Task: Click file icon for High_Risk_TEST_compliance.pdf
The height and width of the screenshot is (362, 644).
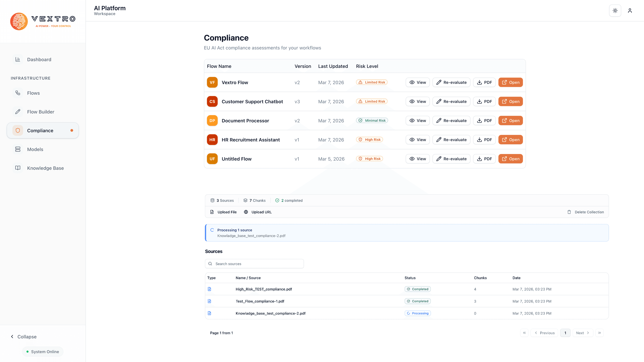Action: [x=209, y=289]
